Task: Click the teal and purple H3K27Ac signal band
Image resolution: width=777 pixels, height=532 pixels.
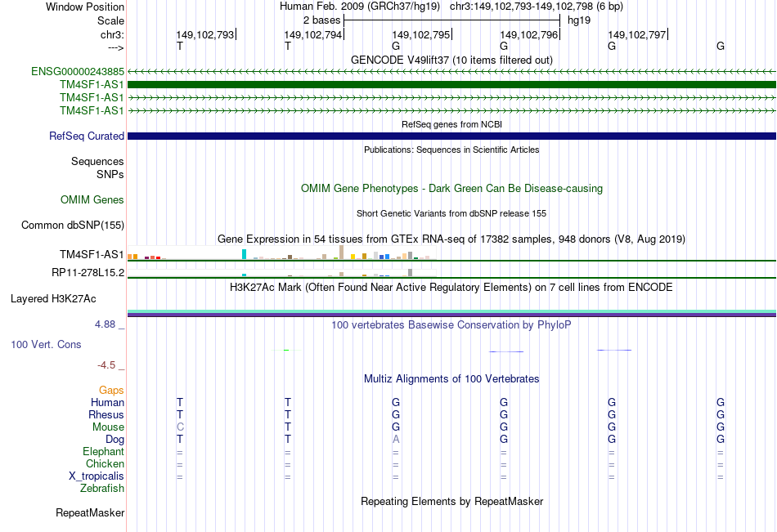Action: click(451, 313)
